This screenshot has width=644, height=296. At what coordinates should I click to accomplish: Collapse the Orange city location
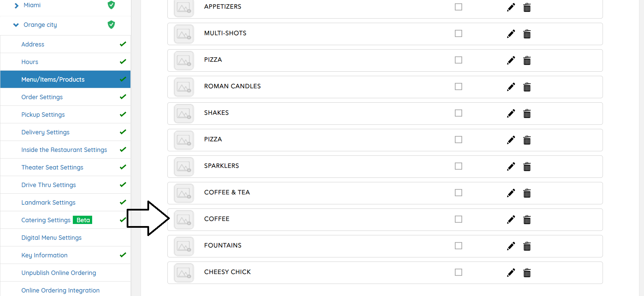click(16, 25)
